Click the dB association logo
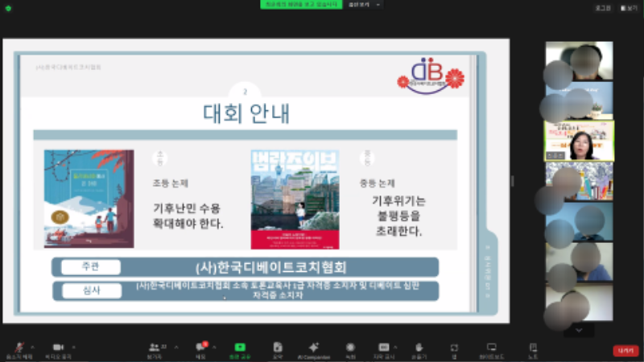This screenshot has width=644, height=362. [x=431, y=76]
